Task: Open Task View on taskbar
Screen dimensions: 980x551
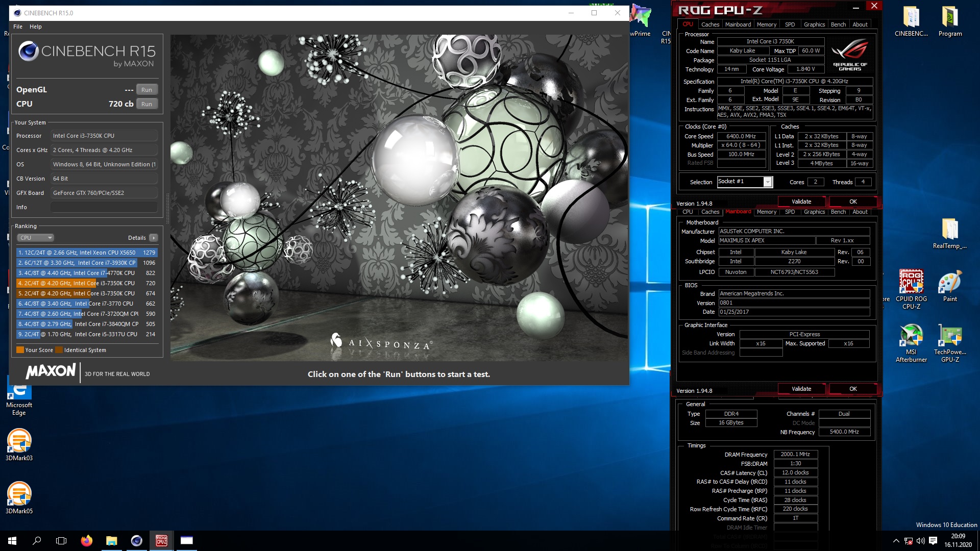Action: coord(61,541)
